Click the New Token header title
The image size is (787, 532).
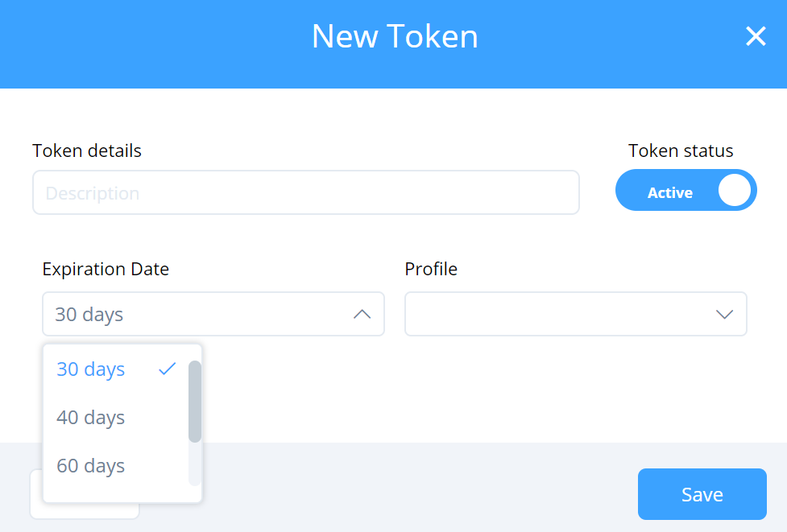tap(395, 36)
